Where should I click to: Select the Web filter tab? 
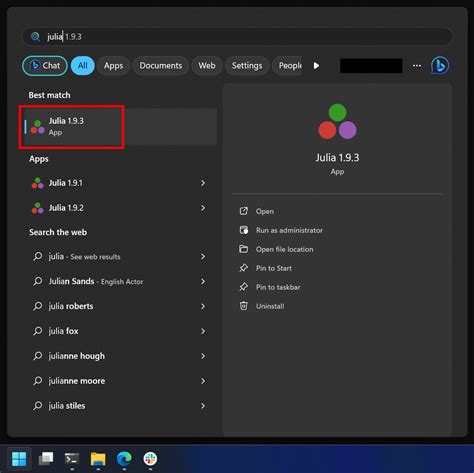[x=207, y=66]
